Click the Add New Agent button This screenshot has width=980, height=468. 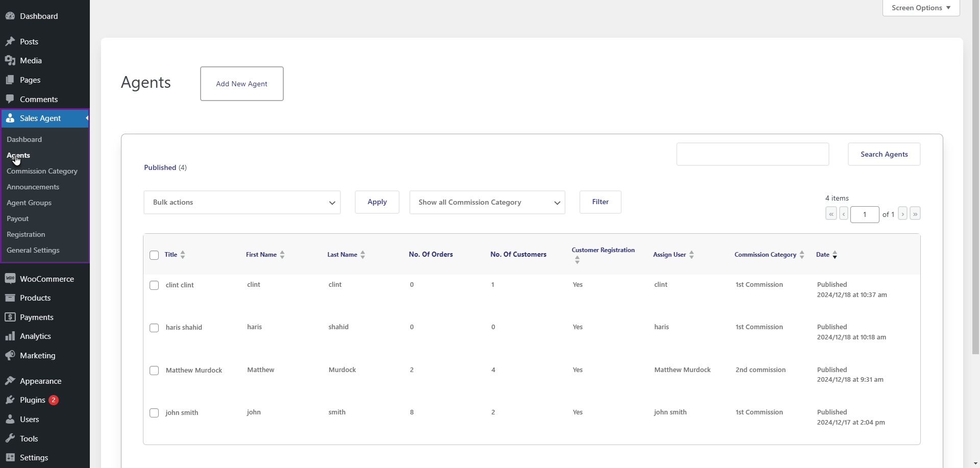tap(242, 84)
